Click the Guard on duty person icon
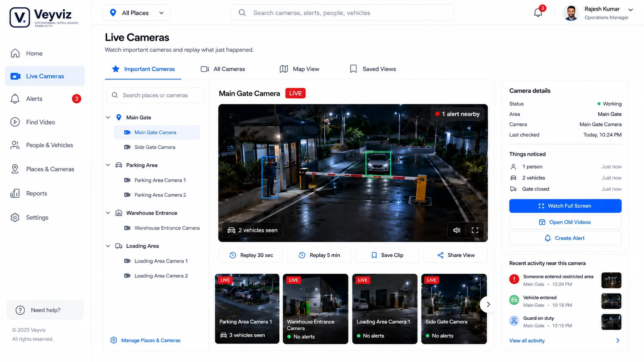644x362 pixels. (514, 321)
